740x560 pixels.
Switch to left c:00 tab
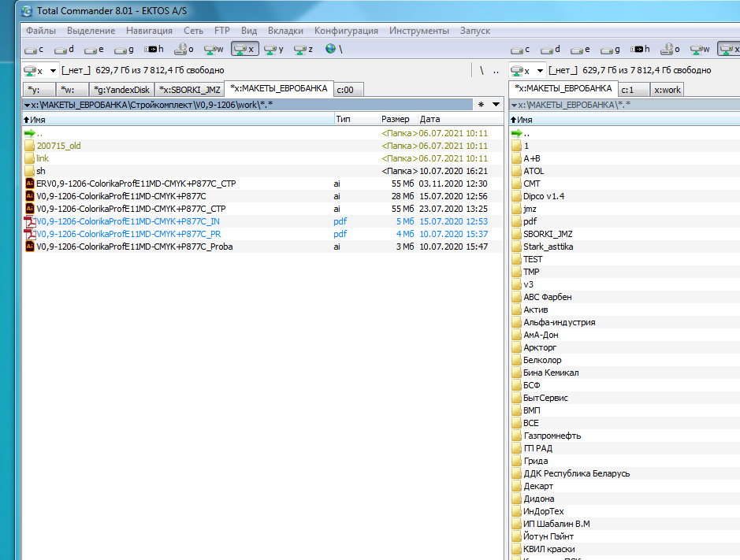(x=349, y=90)
